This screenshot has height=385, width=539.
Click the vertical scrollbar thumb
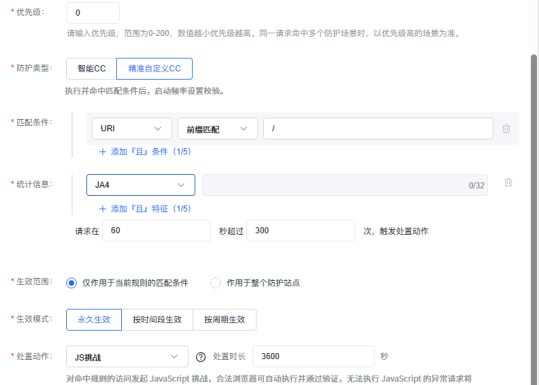point(534,219)
